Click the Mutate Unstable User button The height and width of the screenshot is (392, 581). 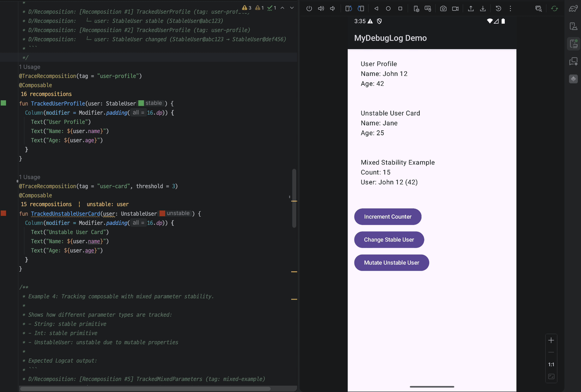coord(392,263)
